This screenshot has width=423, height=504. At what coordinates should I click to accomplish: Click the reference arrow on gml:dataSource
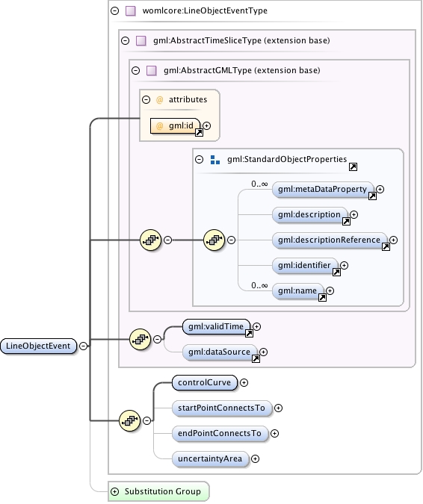[256, 358]
